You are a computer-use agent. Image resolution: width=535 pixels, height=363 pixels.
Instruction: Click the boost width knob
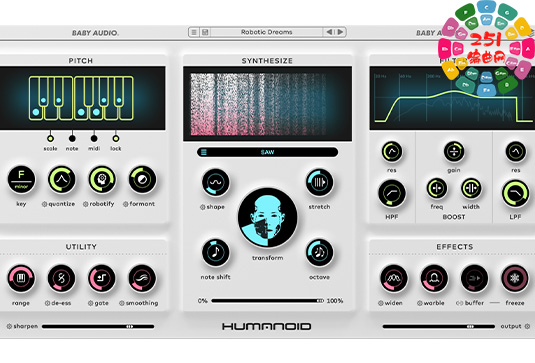tap(471, 188)
